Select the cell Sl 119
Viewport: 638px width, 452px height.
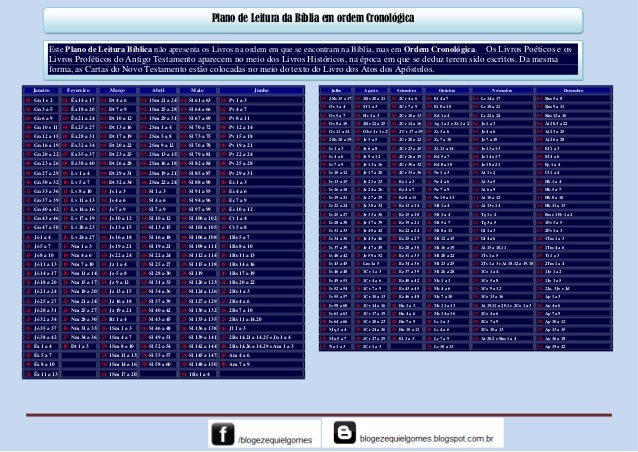click(x=199, y=273)
